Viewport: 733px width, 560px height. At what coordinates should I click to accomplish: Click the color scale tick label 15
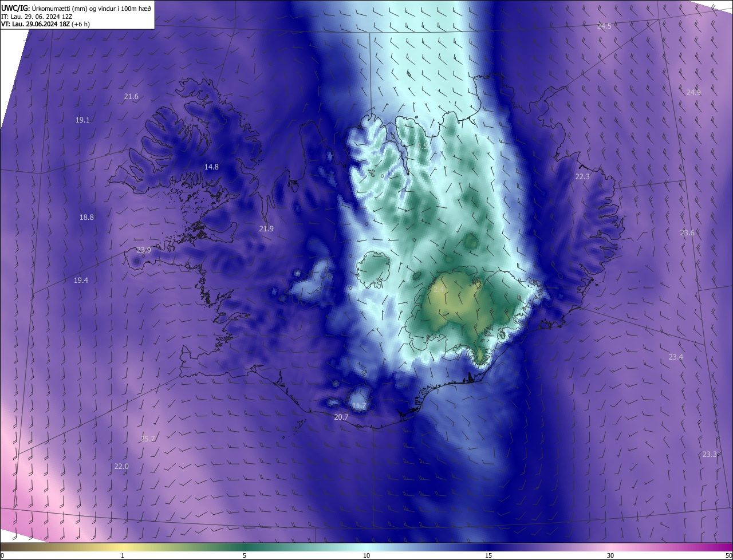click(x=488, y=555)
